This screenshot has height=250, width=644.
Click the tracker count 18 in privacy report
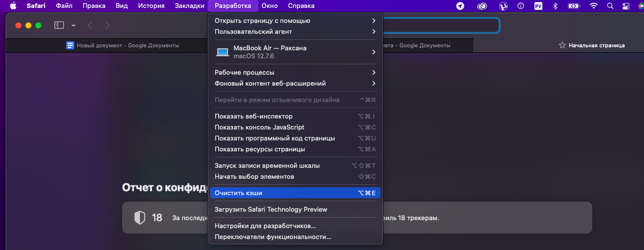coord(157,218)
